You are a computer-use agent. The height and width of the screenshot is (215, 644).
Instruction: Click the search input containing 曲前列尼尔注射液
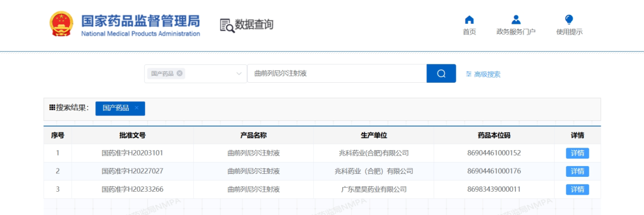pyautogui.click(x=337, y=73)
